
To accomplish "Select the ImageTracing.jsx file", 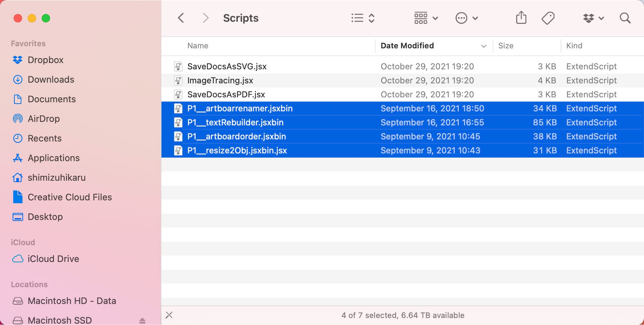I will click(x=220, y=81).
